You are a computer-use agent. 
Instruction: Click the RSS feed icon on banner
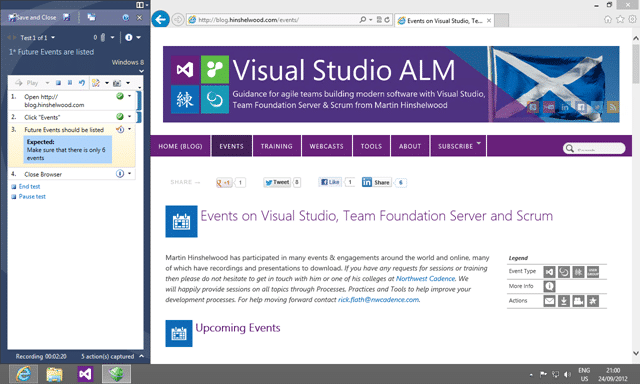coord(613,107)
